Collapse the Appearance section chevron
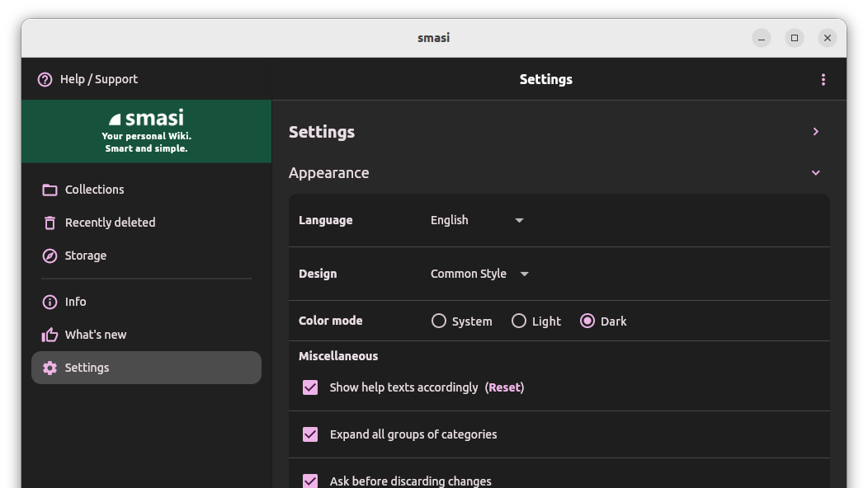Screen dimensions: 868x488 click(815, 172)
